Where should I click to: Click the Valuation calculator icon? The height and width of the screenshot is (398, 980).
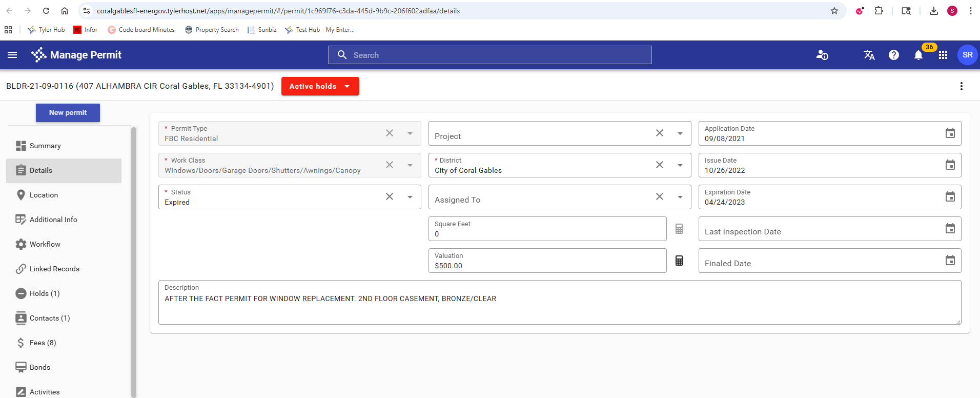pyautogui.click(x=679, y=261)
